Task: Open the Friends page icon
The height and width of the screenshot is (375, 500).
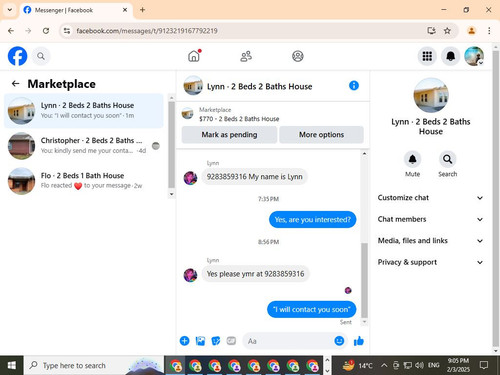Action: tap(246, 56)
